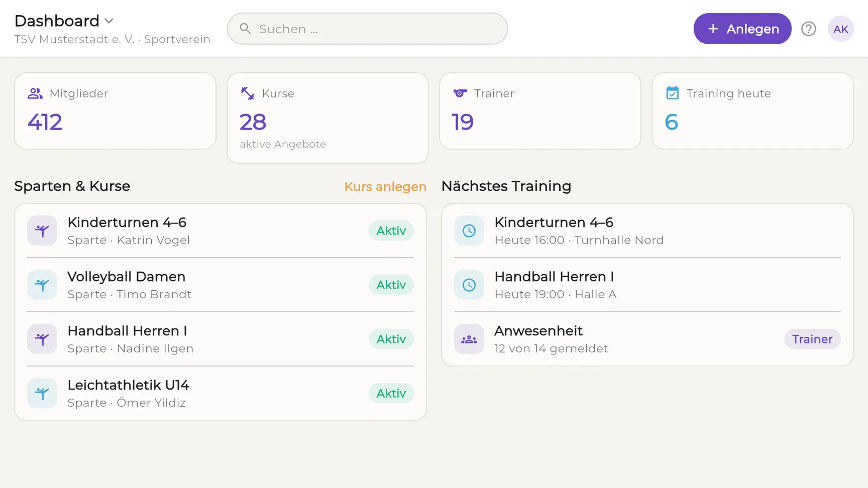Focus the Suchen search field
Image resolution: width=868 pixels, height=488 pixels.
click(x=367, y=29)
